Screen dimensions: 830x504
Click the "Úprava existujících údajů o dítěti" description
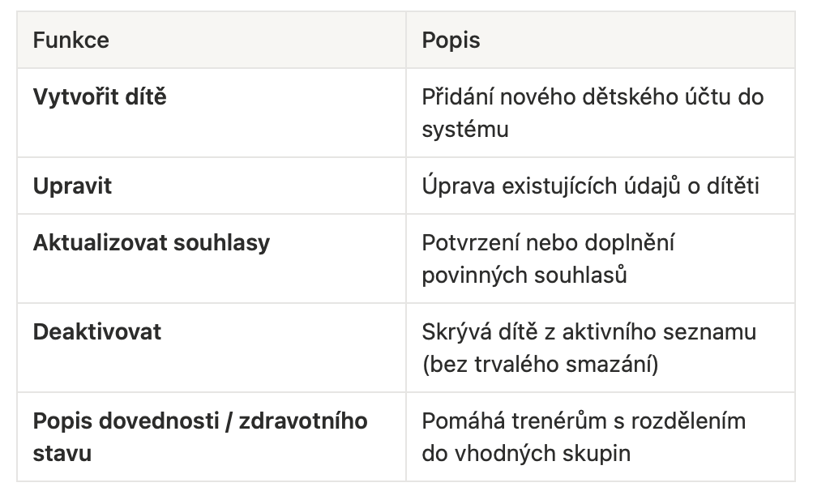[590, 186]
